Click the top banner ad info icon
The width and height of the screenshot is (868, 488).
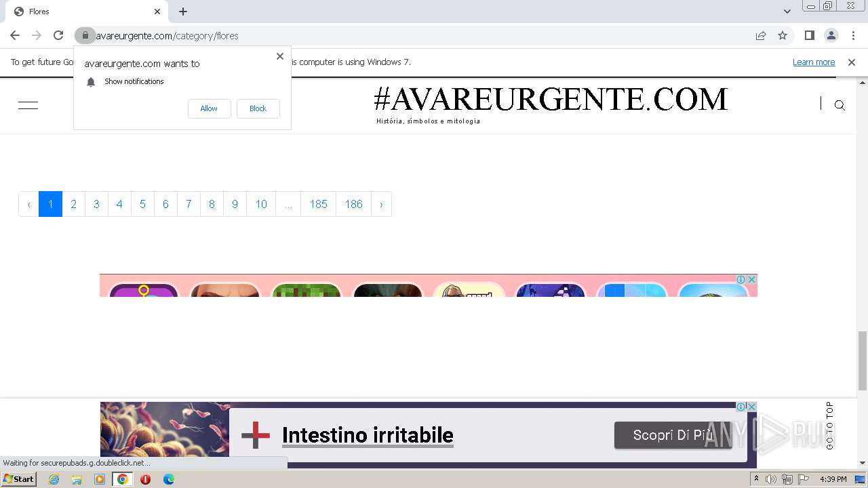point(741,279)
